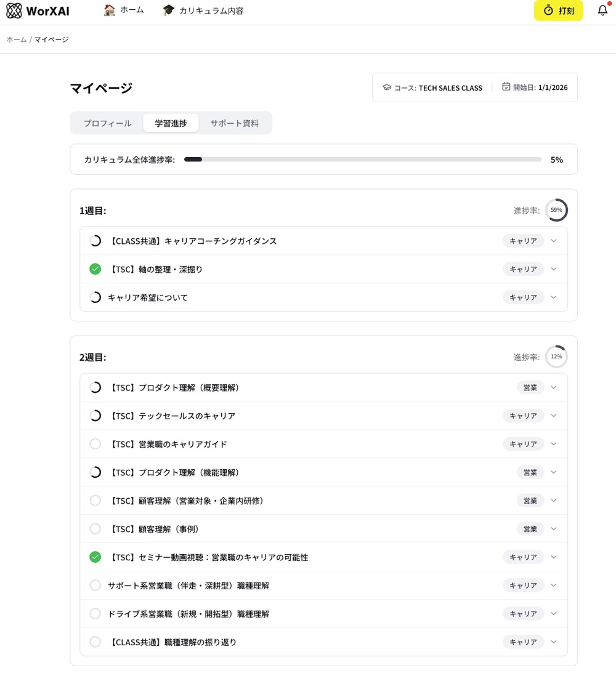Image resolution: width=616 pixels, height=673 pixels.
Task: Click 営業 tag on 顧客理解（事例） row
Action: coord(530,529)
